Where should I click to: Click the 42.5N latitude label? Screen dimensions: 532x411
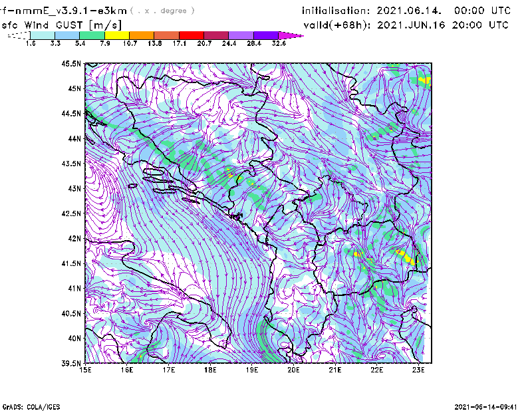(x=71, y=213)
